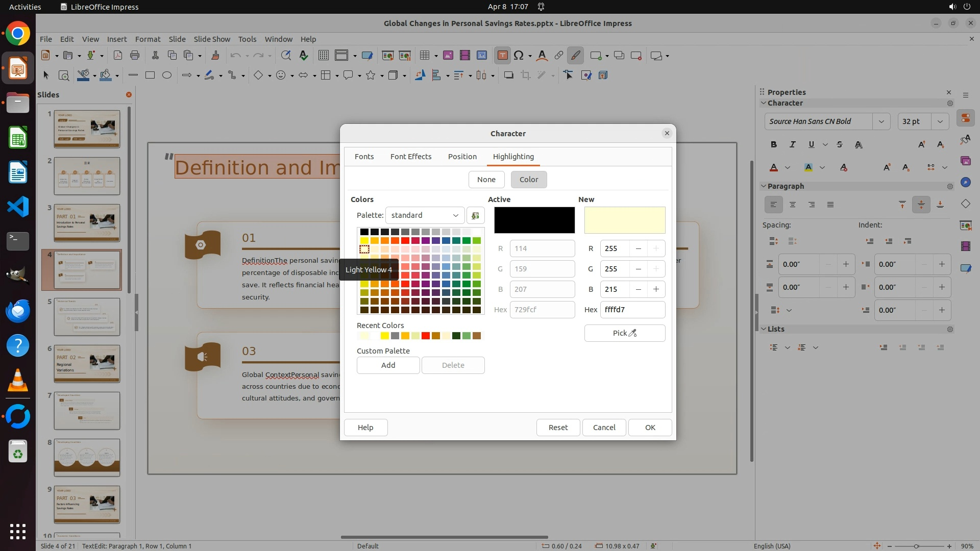
Task: Click the OK button
Action: click(649, 428)
